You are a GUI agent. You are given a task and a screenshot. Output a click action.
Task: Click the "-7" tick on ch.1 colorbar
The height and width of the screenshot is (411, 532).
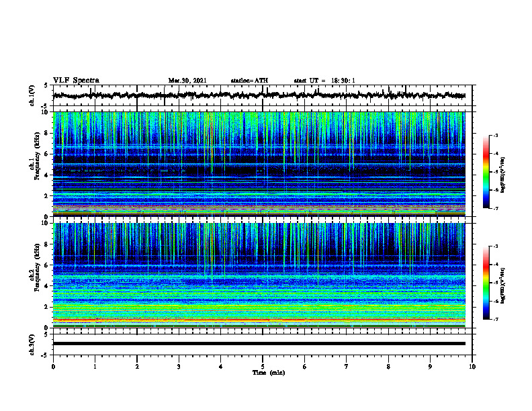pyautogui.click(x=495, y=208)
